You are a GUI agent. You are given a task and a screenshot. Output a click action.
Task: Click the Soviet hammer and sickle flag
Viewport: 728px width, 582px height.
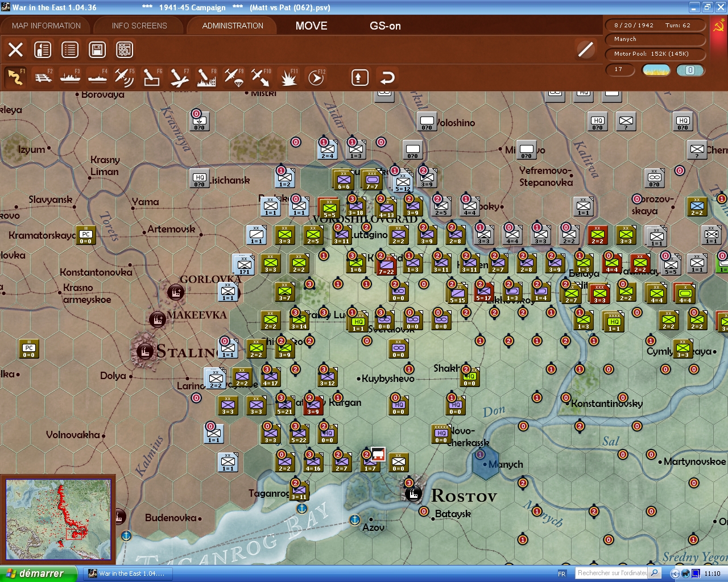pos(719,26)
